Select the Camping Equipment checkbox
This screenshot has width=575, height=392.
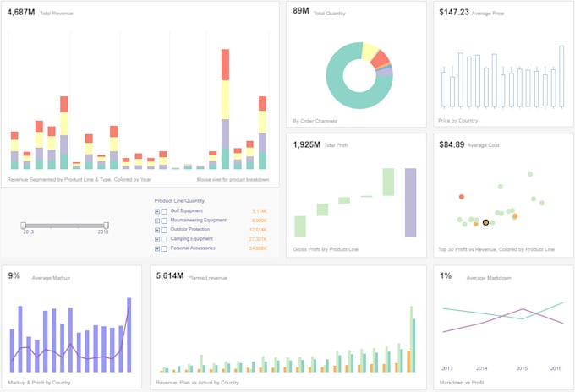point(164,239)
